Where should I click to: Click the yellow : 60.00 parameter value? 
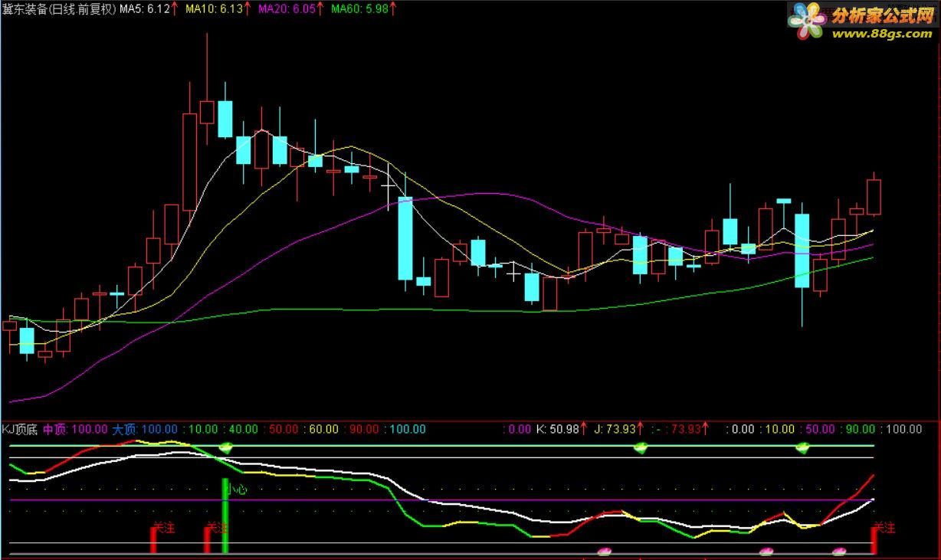323,429
